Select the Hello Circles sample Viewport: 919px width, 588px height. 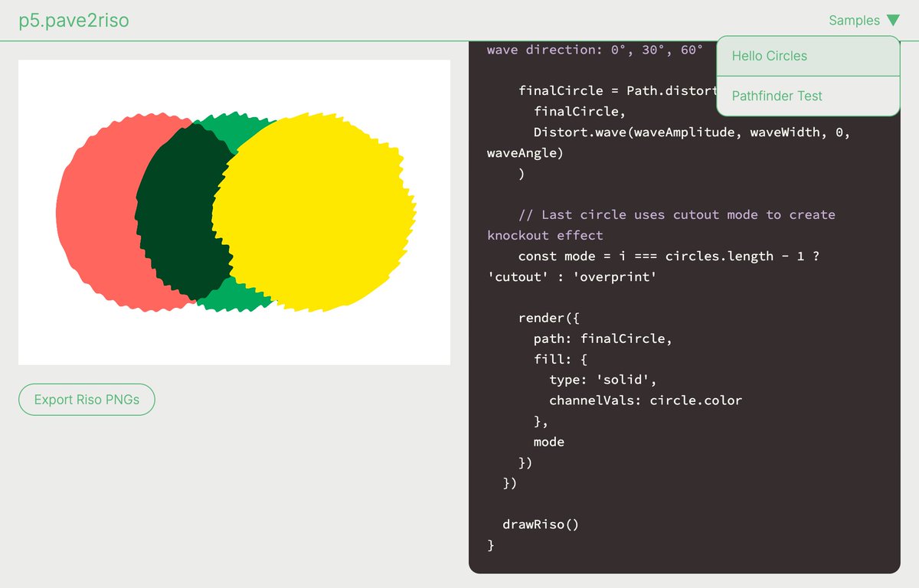pos(808,56)
